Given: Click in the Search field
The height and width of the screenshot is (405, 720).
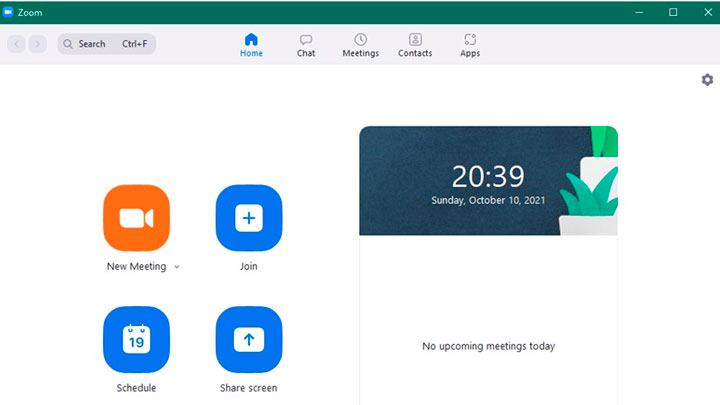Looking at the screenshot, I should (x=107, y=44).
